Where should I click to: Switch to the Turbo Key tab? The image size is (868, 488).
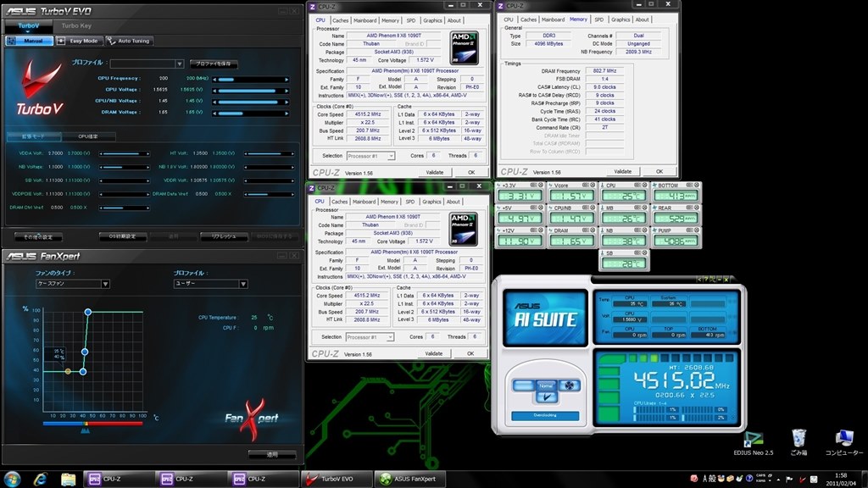point(76,25)
